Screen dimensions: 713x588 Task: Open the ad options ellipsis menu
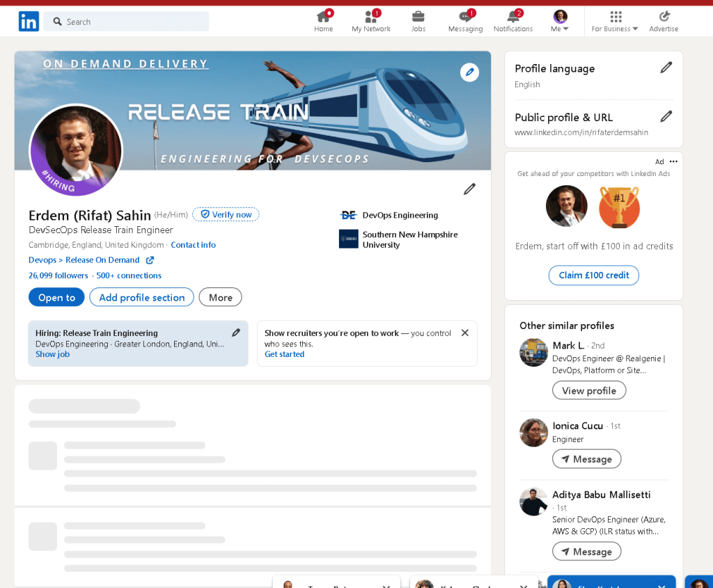click(673, 161)
